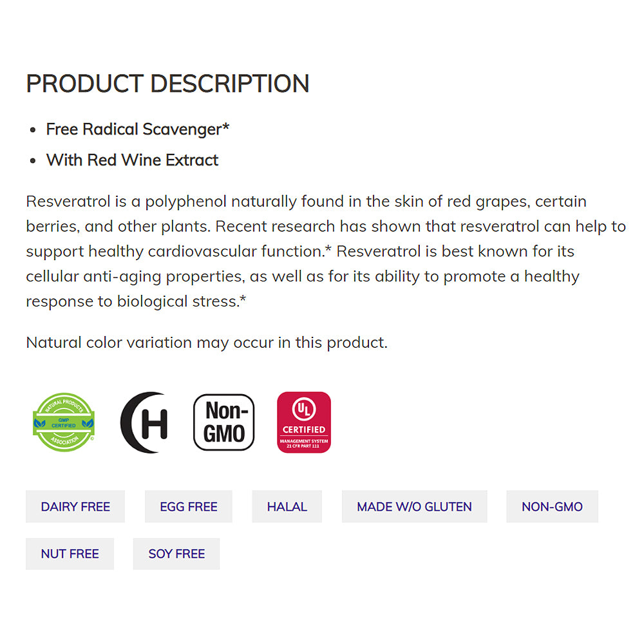
Task: Click the With Red Wine Extract bullet
Action: click(x=132, y=160)
